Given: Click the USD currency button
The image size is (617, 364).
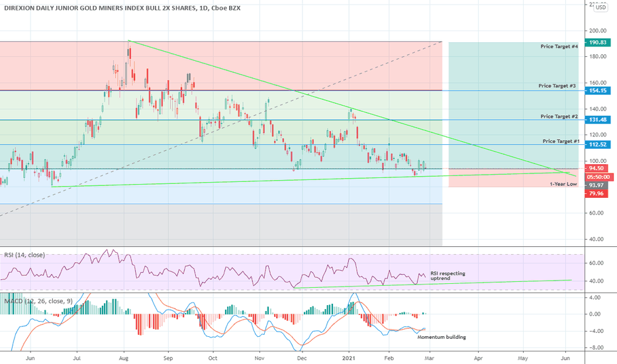Looking at the screenshot, I should point(600,7).
